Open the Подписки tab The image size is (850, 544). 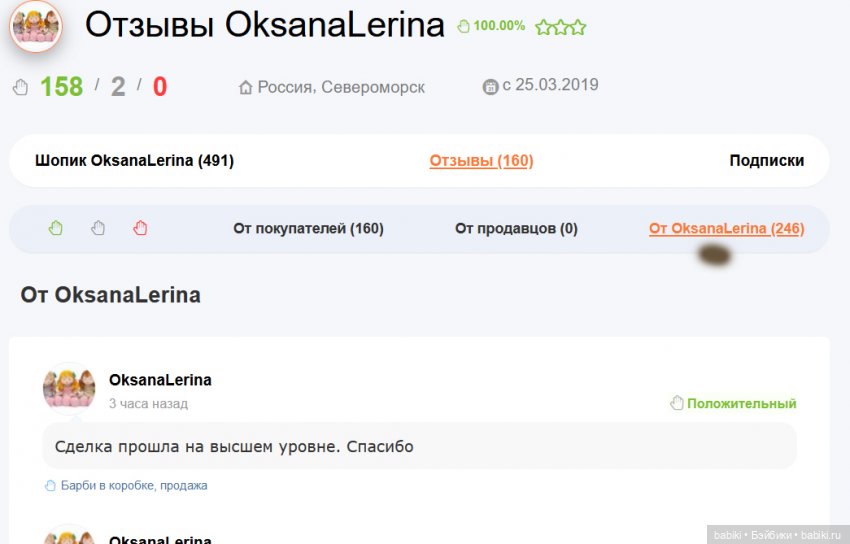point(766,160)
